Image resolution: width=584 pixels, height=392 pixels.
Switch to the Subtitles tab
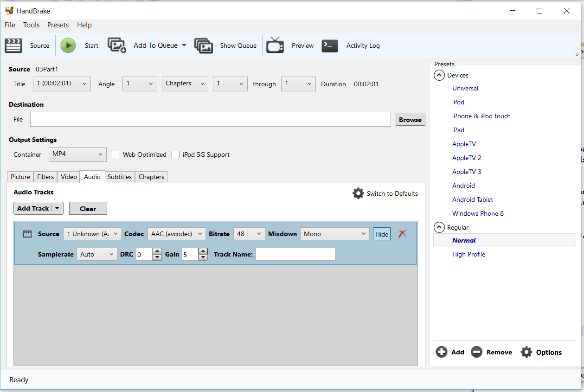pos(120,177)
